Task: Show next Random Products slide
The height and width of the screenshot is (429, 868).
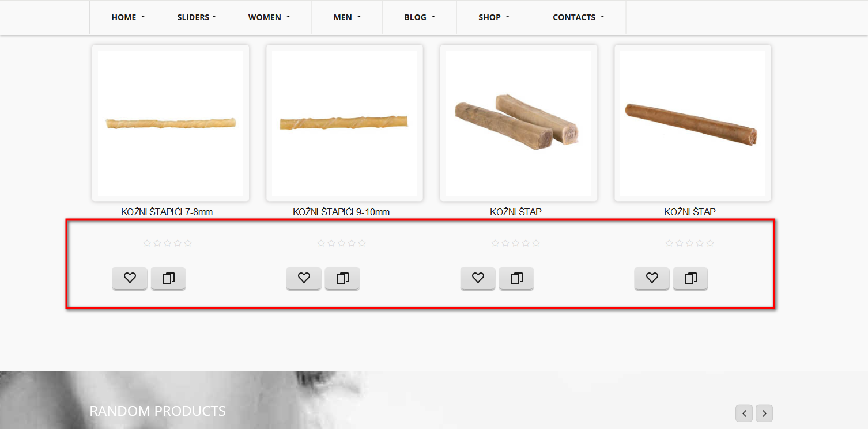Action: coord(764,413)
